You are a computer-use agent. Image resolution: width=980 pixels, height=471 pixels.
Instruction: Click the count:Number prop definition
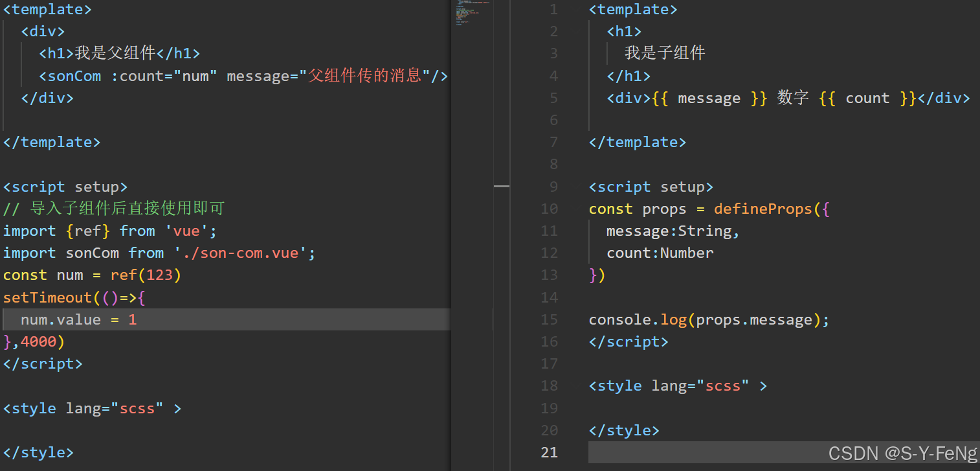(x=660, y=253)
